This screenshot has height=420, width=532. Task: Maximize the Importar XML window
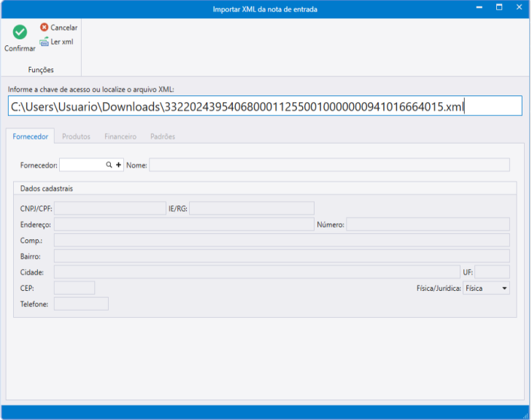point(499,7)
